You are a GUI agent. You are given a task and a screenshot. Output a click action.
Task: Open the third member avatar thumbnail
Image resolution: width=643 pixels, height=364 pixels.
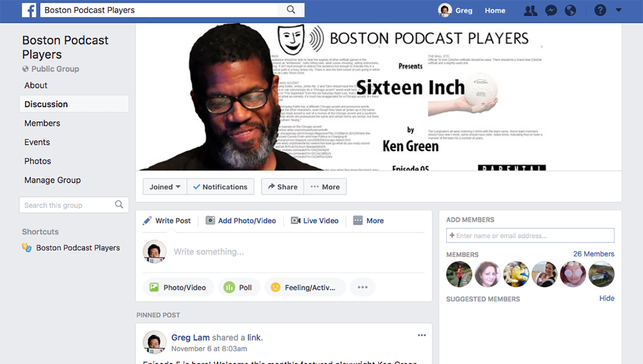(x=516, y=274)
